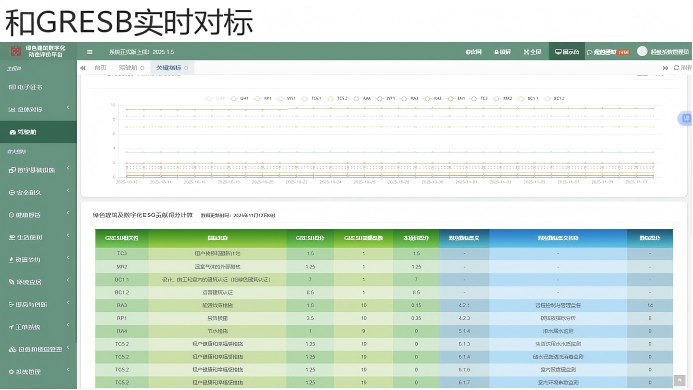693x390 pixels.
Task: Toggle the BC1.2 series in chart legend
Action: [554, 99]
